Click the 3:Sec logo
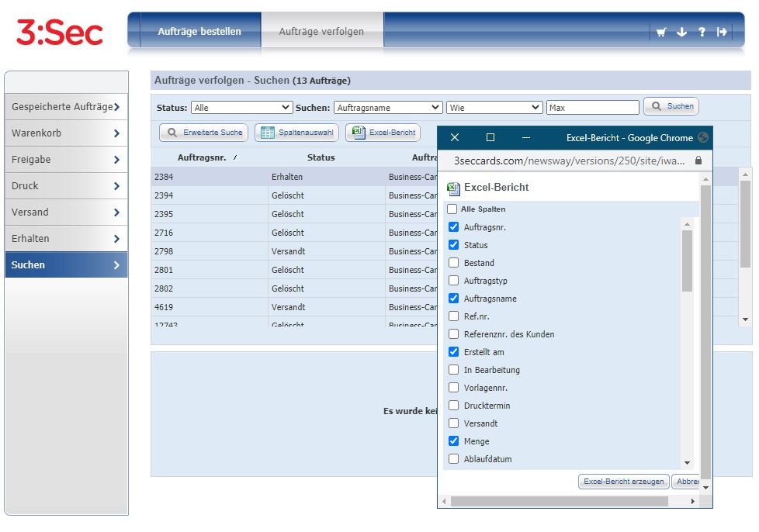 pyautogui.click(x=60, y=33)
